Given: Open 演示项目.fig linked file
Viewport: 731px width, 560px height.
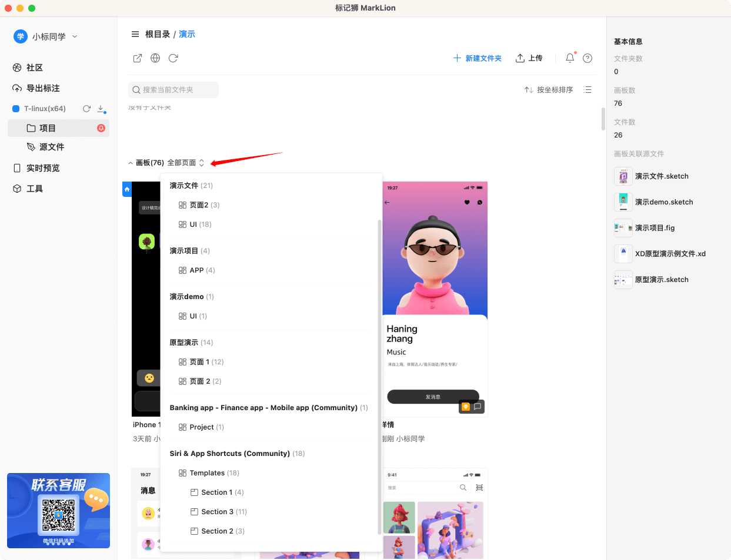Looking at the screenshot, I should point(655,228).
